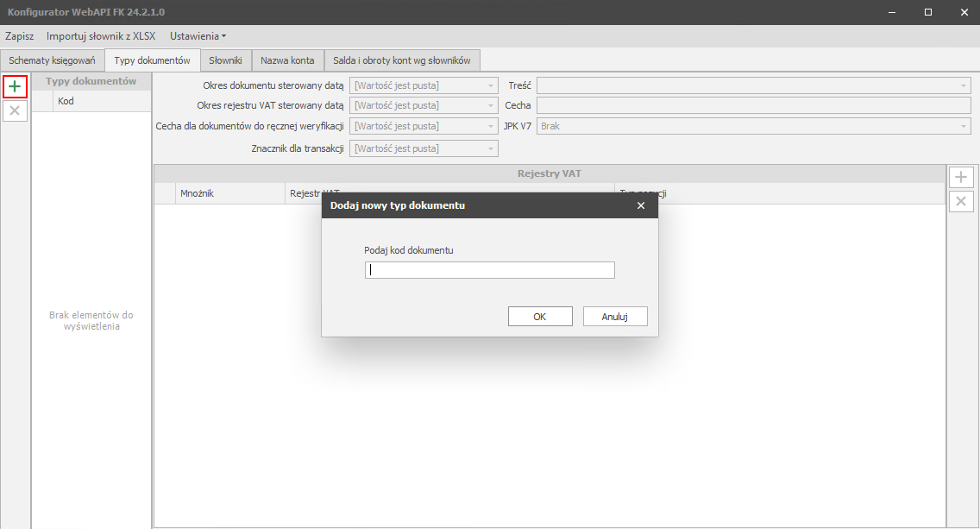Select Importuj słownik z XLSX

pyautogui.click(x=101, y=36)
